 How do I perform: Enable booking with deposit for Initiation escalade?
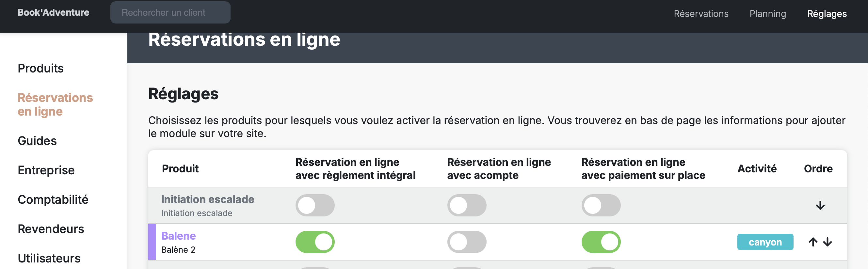(x=467, y=205)
